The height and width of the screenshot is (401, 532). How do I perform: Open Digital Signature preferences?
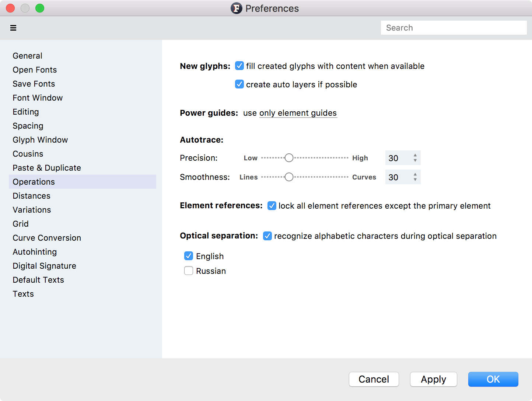point(83,266)
